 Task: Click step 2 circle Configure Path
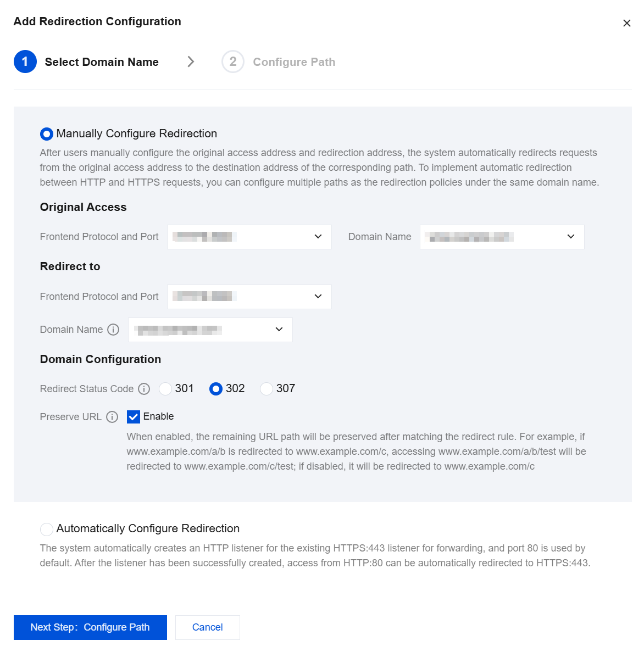point(233,62)
